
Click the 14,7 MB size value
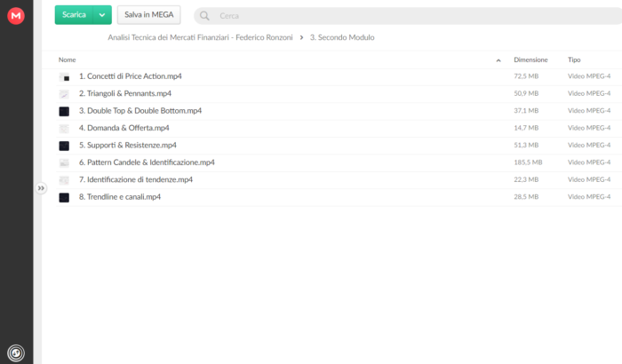[x=526, y=128]
